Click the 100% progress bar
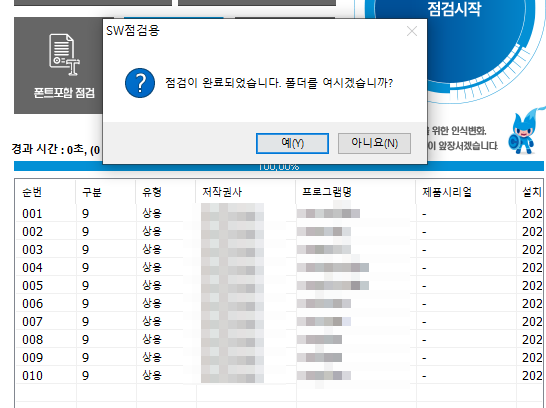Image resolution: width=546 pixels, height=408 pixels. (279, 167)
